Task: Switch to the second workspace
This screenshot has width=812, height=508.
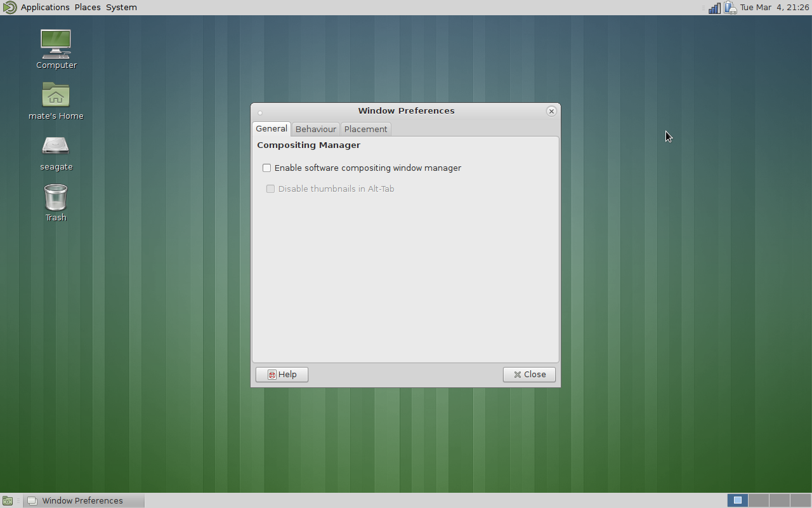Action: 759,500
